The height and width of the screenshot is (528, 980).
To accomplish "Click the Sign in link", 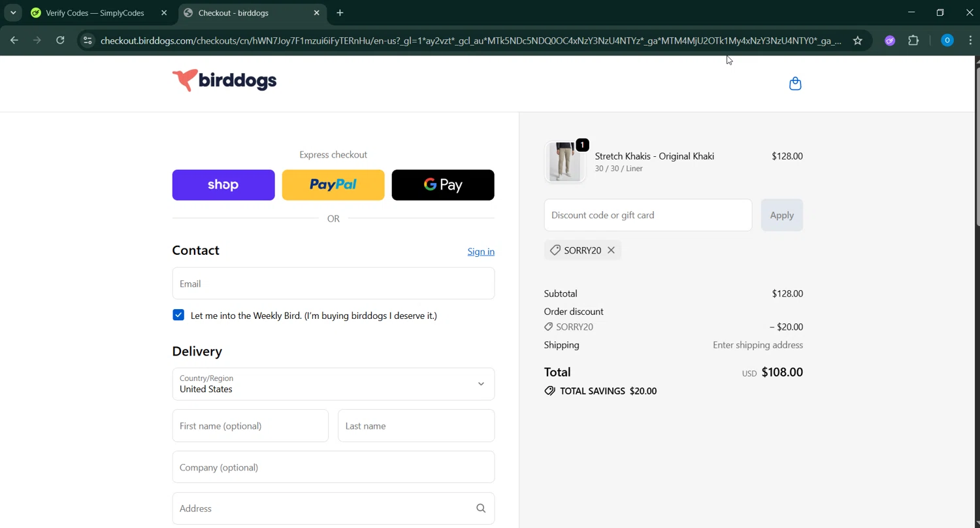I will [x=481, y=252].
